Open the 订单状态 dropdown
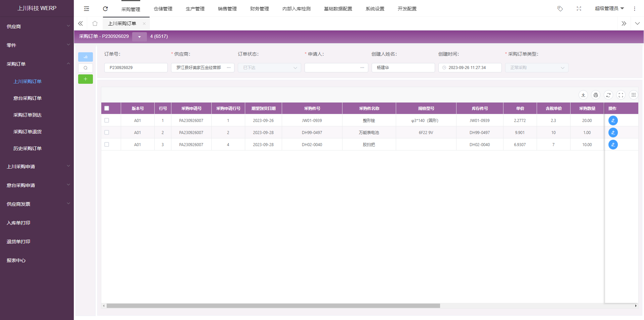Viewport: 644px width, 320px height. [x=270, y=68]
